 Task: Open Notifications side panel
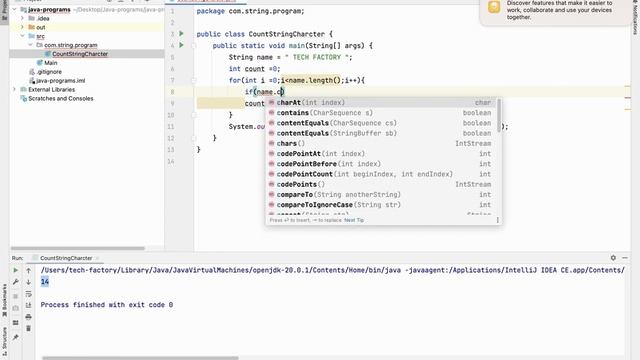click(635, 18)
